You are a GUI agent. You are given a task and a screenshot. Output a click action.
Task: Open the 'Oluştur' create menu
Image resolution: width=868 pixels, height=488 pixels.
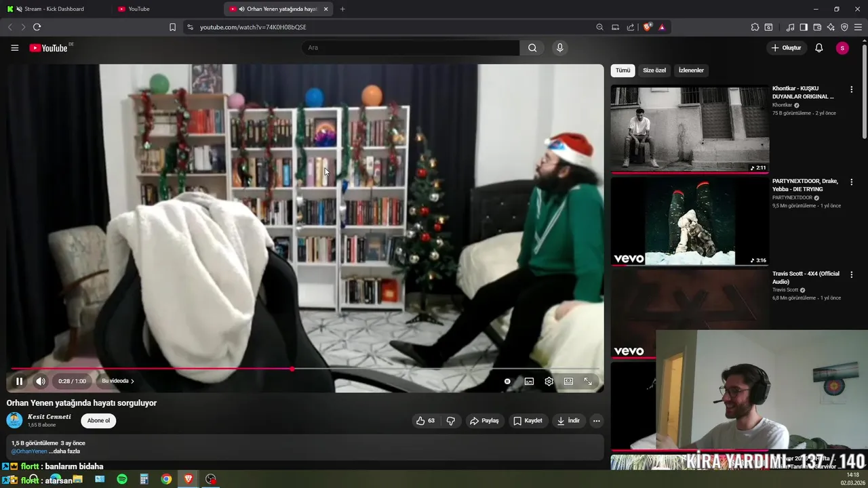coord(786,48)
